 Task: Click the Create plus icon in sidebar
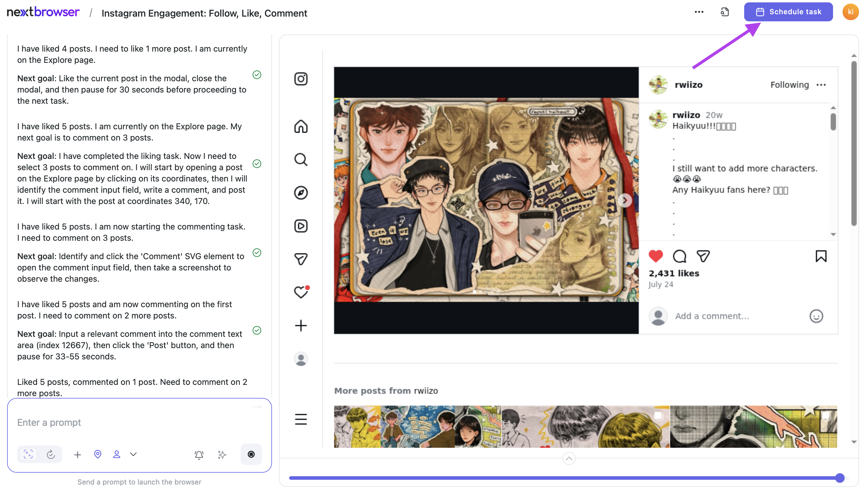click(x=301, y=326)
